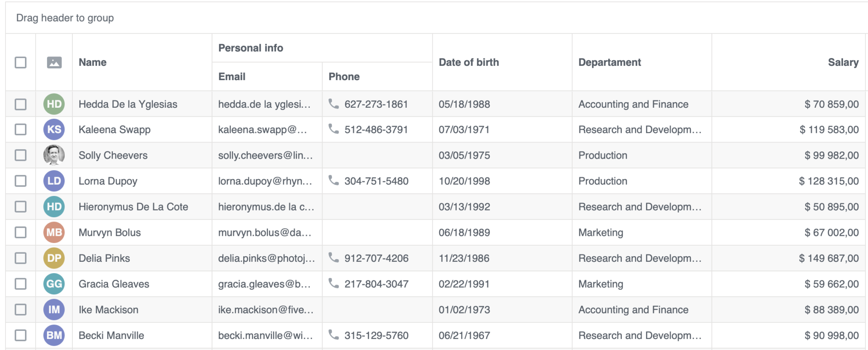Click salary $ 149 687,00
Image resolution: width=868 pixels, height=350 pixels.
tap(829, 258)
